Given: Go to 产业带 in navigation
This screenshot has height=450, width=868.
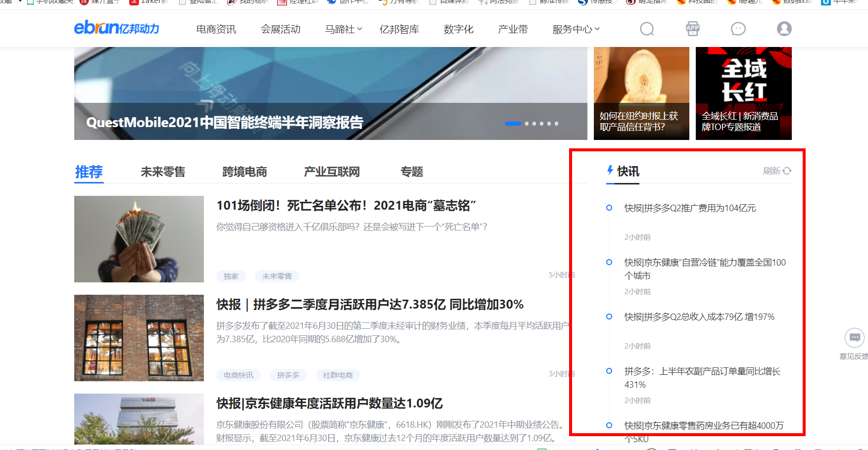Looking at the screenshot, I should pos(513,30).
